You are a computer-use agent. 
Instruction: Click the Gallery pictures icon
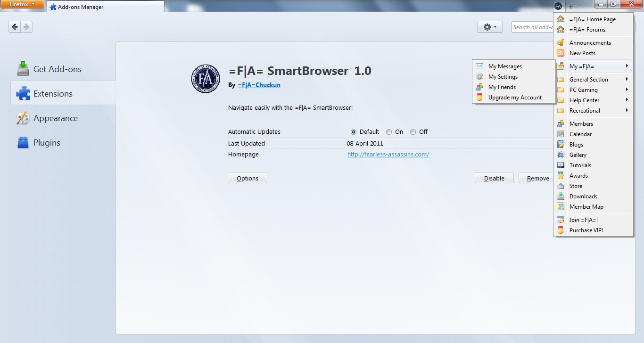click(x=561, y=155)
